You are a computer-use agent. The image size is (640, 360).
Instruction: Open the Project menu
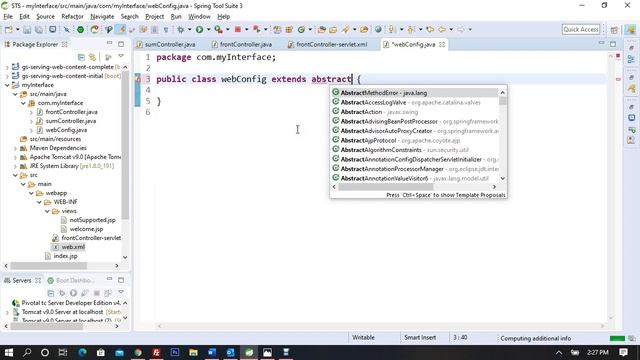coord(154,17)
